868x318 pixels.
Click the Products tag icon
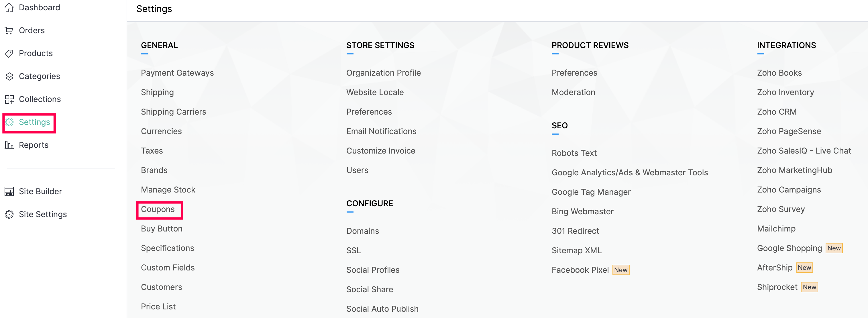pos(9,53)
